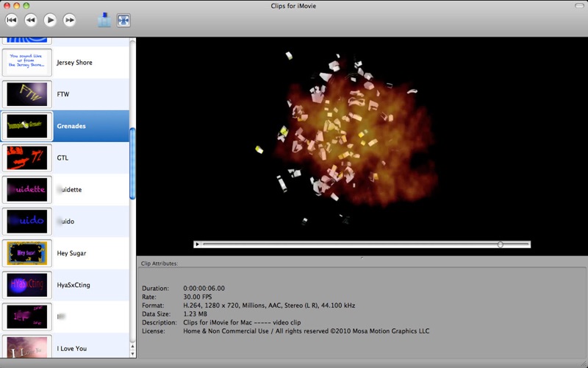588x368 pixels.
Task: Select the FTW clip thumbnail
Action: pyautogui.click(x=26, y=94)
